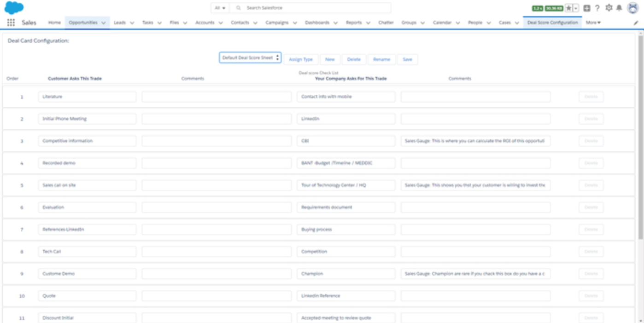644x323 pixels.
Task: Click Delete in the Quote row
Action: 591,296
